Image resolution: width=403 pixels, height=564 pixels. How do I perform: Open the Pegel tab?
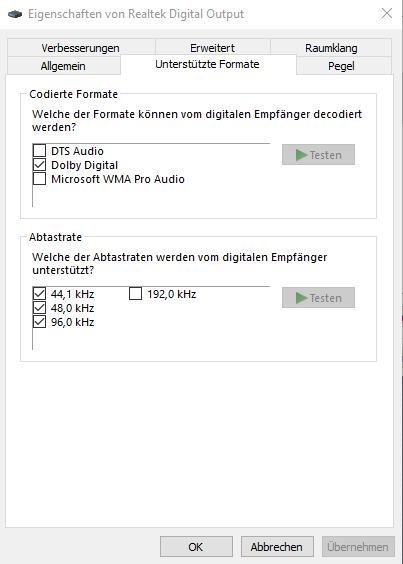341,66
